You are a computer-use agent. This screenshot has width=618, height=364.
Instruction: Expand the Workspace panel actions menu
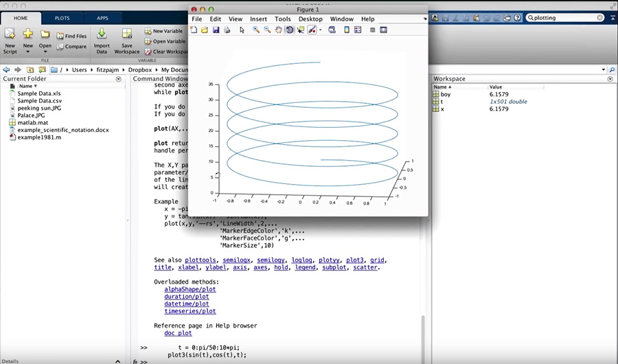[610, 79]
